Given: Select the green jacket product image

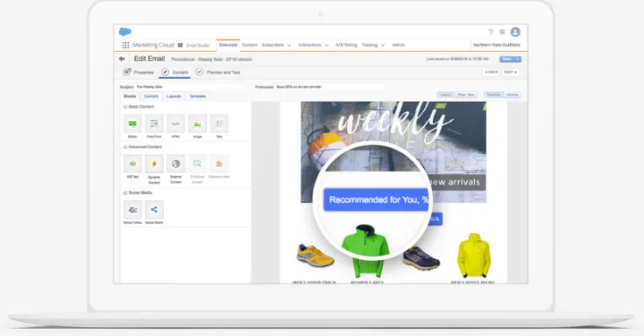Looking at the screenshot, I should (x=366, y=251).
